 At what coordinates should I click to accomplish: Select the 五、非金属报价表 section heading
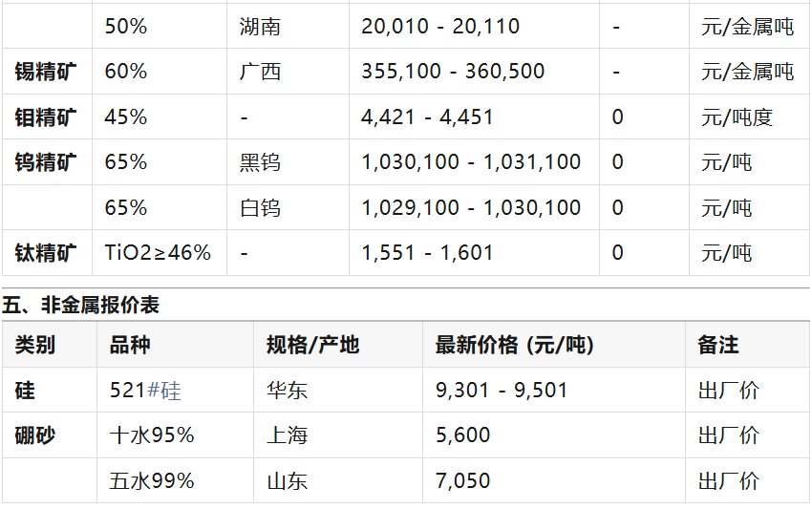[x=80, y=306]
